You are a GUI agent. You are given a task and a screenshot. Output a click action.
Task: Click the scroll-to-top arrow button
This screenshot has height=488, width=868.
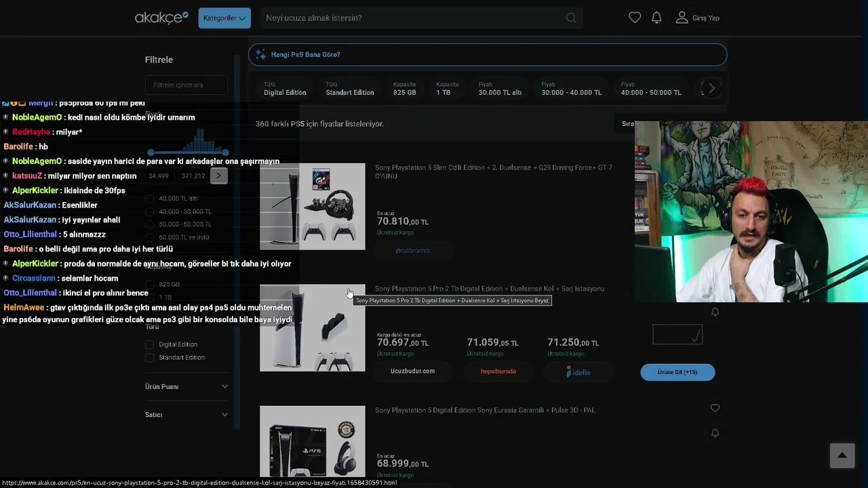click(842, 455)
